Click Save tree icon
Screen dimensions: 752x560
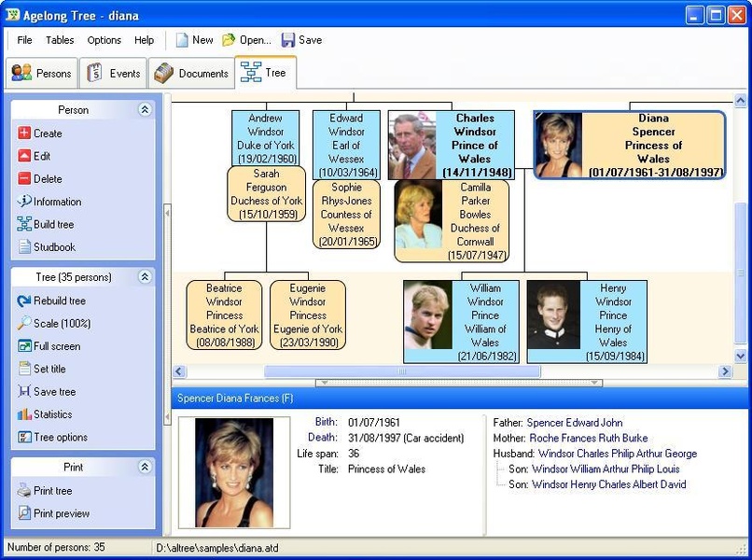[x=24, y=392]
